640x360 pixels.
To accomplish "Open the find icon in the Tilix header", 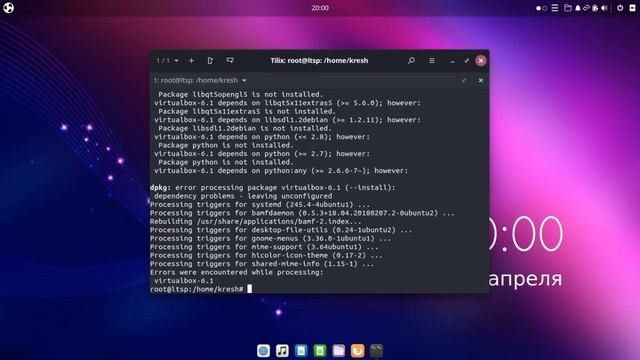I will click(x=411, y=60).
